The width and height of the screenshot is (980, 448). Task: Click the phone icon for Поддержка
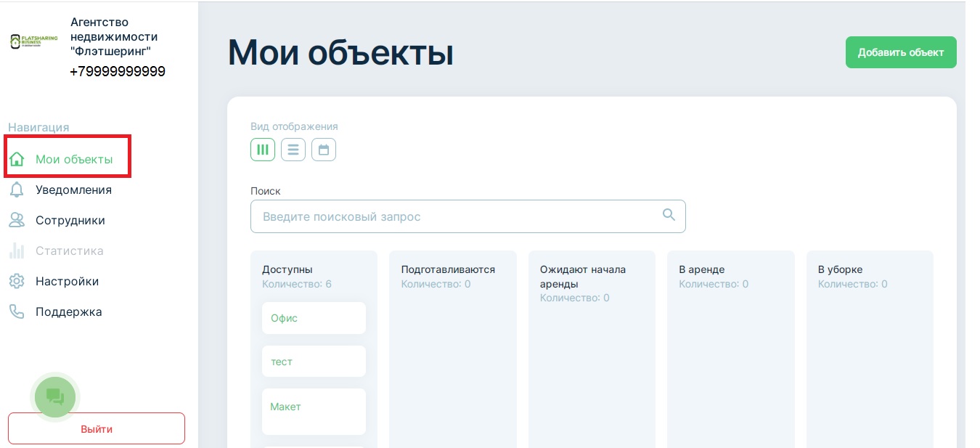[17, 312]
